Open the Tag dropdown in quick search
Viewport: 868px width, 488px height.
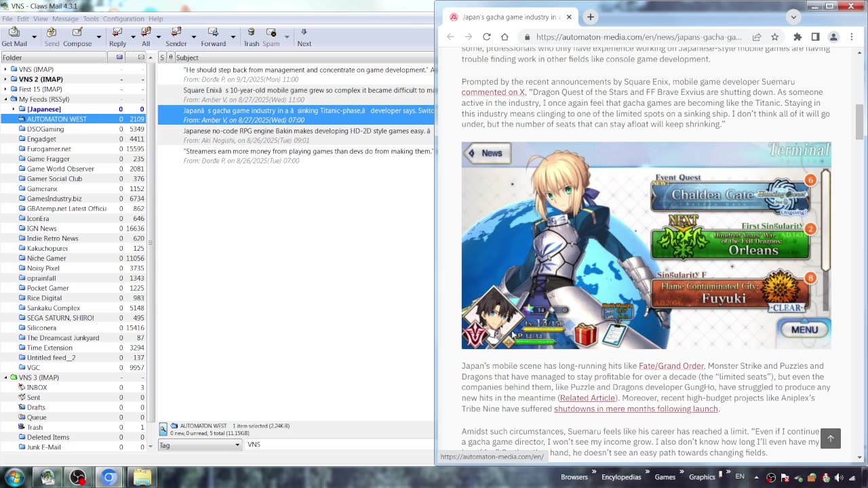(x=199, y=445)
